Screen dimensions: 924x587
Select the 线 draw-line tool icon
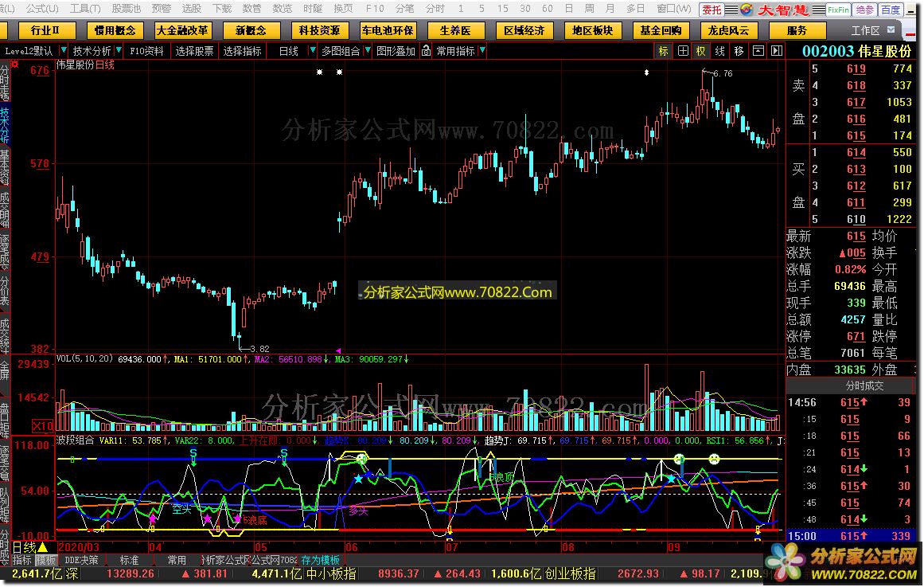(720, 51)
